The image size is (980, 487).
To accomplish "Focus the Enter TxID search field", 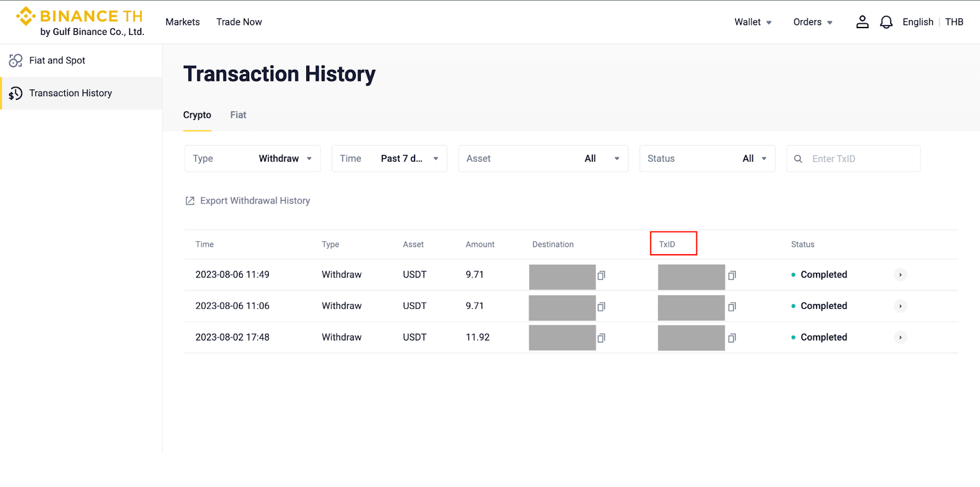I will (x=853, y=159).
